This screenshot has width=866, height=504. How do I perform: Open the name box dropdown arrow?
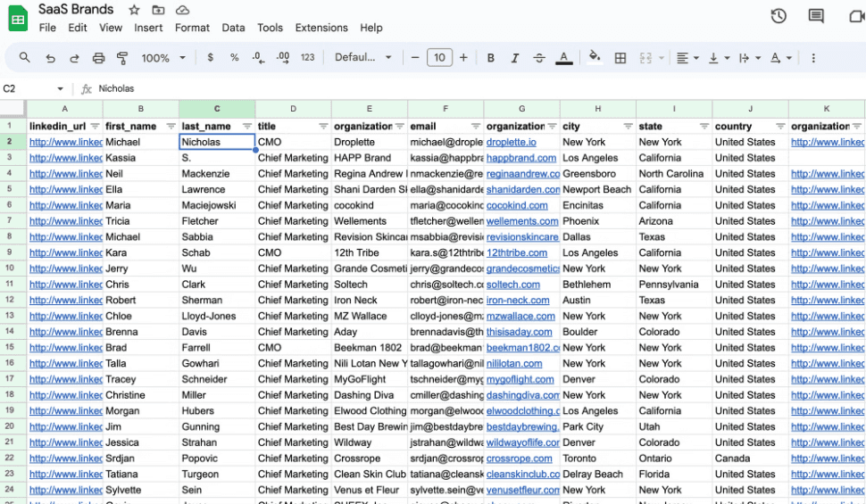coord(60,89)
